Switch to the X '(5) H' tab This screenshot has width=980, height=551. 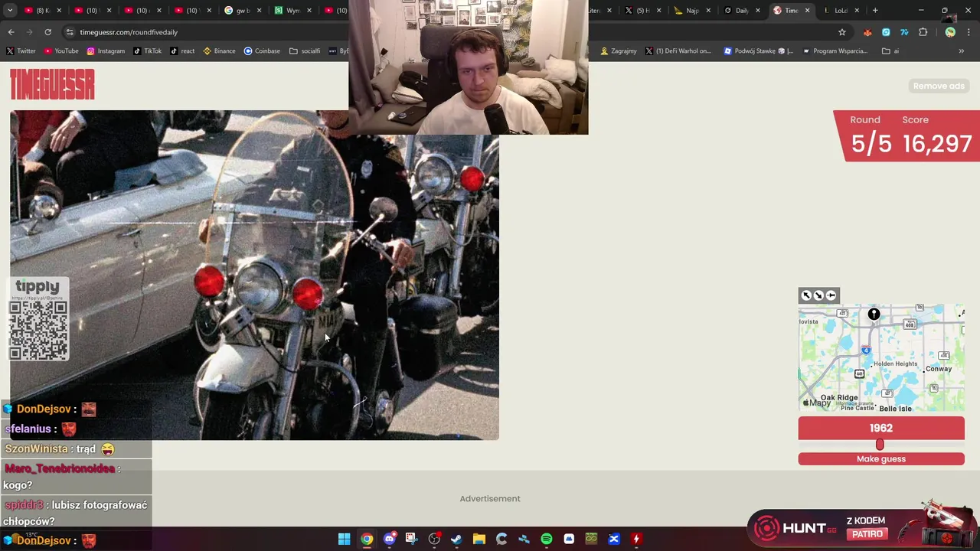(642, 11)
